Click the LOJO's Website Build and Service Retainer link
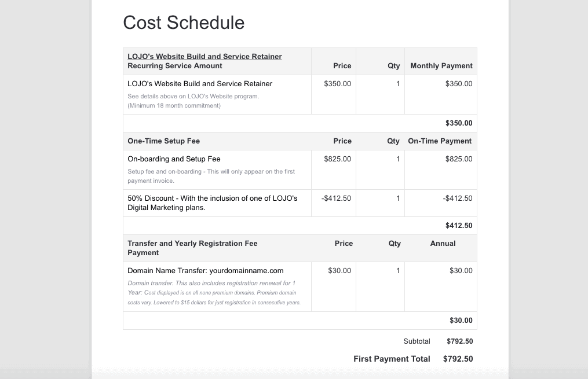The width and height of the screenshot is (588, 379). click(x=204, y=57)
